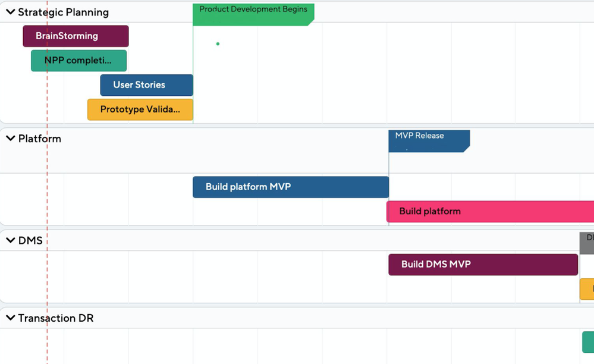Screen dimensions: 594x364
Task: Select the Build platform MVP bar
Action: [290, 187]
